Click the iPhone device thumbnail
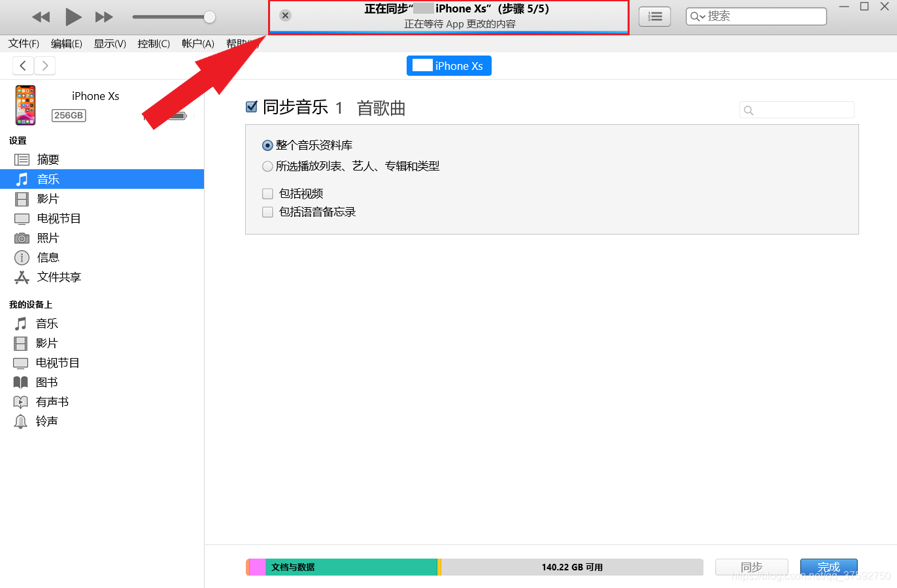The width and height of the screenshot is (897, 588). click(x=25, y=105)
